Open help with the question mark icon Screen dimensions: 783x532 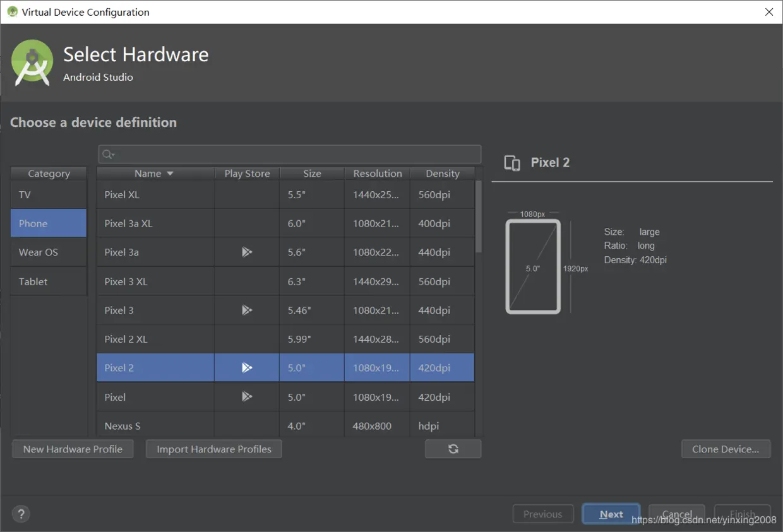point(21,514)
